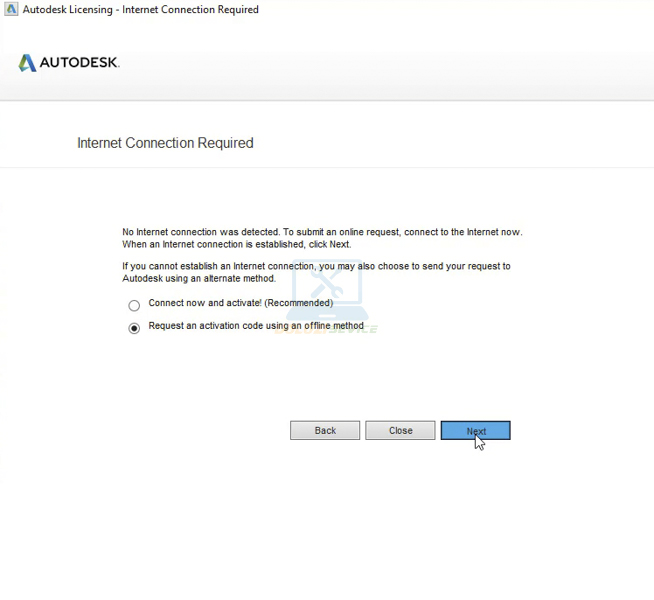
Task: Click the divider line below the page heading
Action: pyautogui.click(x=327, y=167)
